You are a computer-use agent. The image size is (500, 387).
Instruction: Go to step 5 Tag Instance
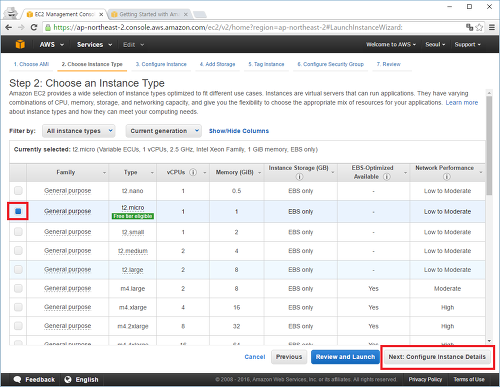click(266, 64)
